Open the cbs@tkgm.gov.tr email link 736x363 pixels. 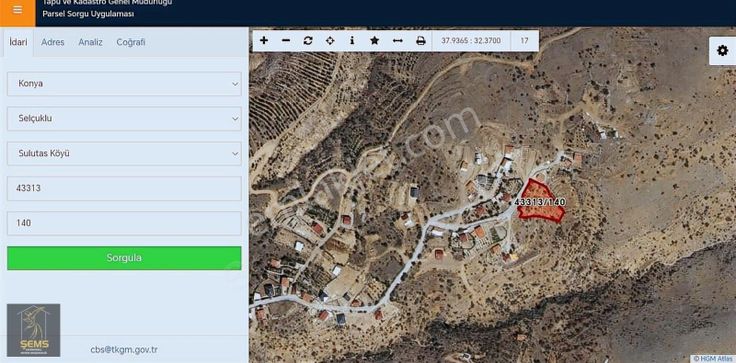(x=124, y=350)
